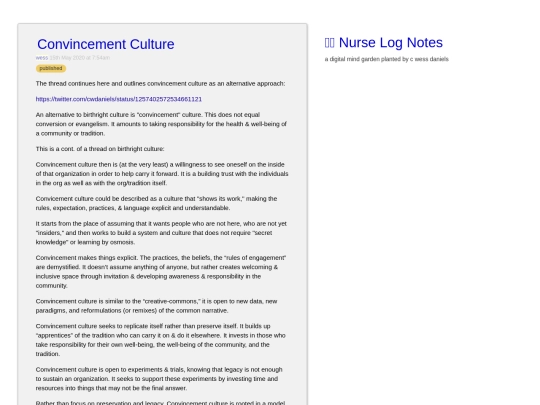Viewport: 540px width, 405px height.
Task: Click the paragraph starting 'It starts from the place'
Action: coord(161,233)
